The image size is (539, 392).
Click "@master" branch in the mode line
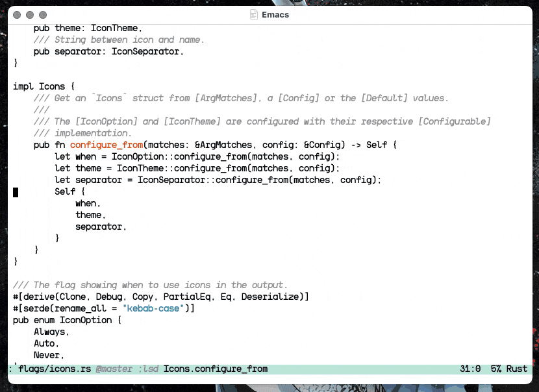[x=114, y=369]
